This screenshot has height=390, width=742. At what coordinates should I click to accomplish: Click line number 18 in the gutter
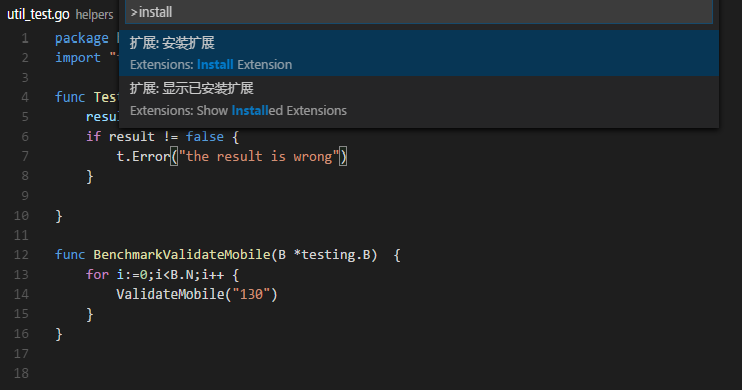tap(21, 373)
